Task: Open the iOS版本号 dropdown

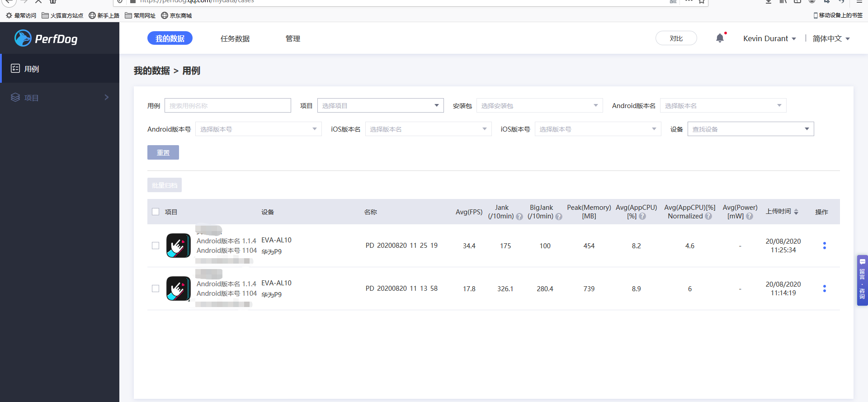Action: 598,129
